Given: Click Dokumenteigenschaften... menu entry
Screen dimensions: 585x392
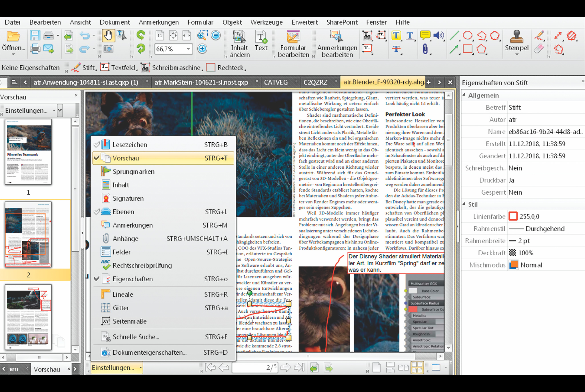Looking at the screenshot, I should (x=149, y=352).
